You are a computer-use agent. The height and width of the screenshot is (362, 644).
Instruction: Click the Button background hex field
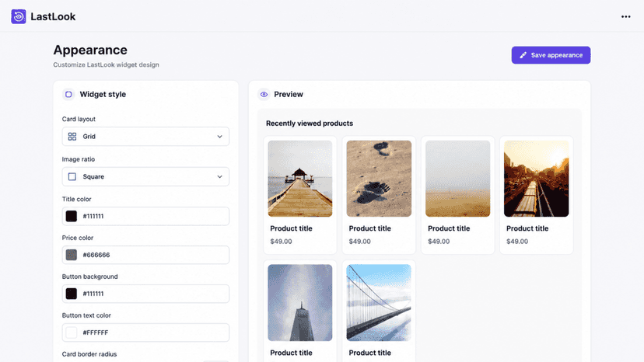(x=145, y=294)
